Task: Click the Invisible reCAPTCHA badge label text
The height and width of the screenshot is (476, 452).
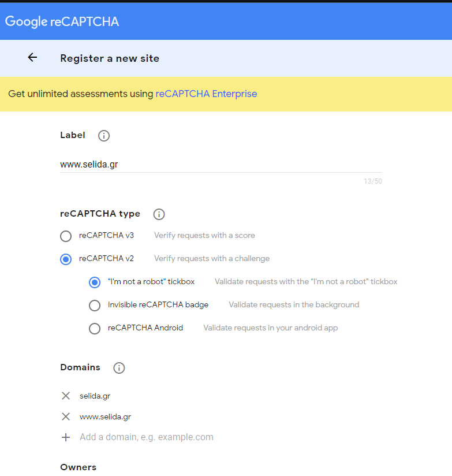Action: tap(158, 304)
